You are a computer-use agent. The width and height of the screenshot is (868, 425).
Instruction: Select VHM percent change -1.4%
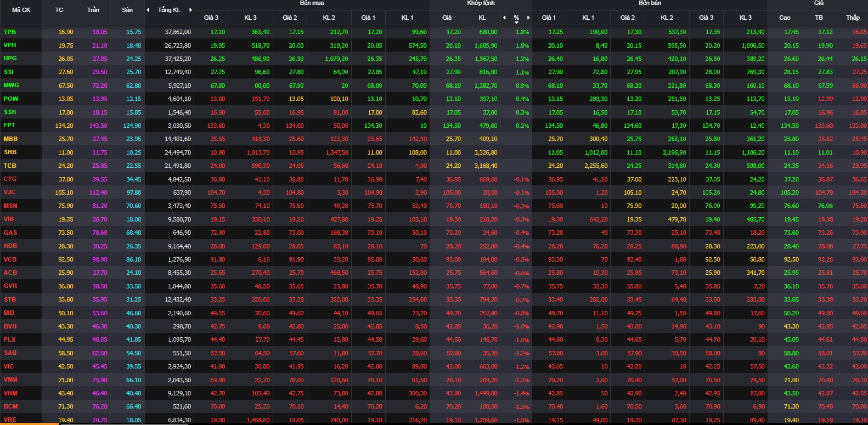[x=522, y=393]
